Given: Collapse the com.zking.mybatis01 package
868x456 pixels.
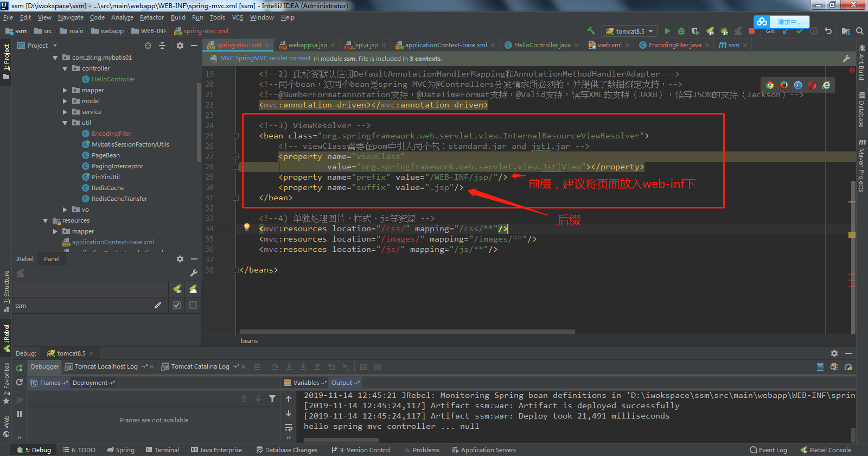Looking at the screenshot, I should pyautogui.click(x=55, y=58).
